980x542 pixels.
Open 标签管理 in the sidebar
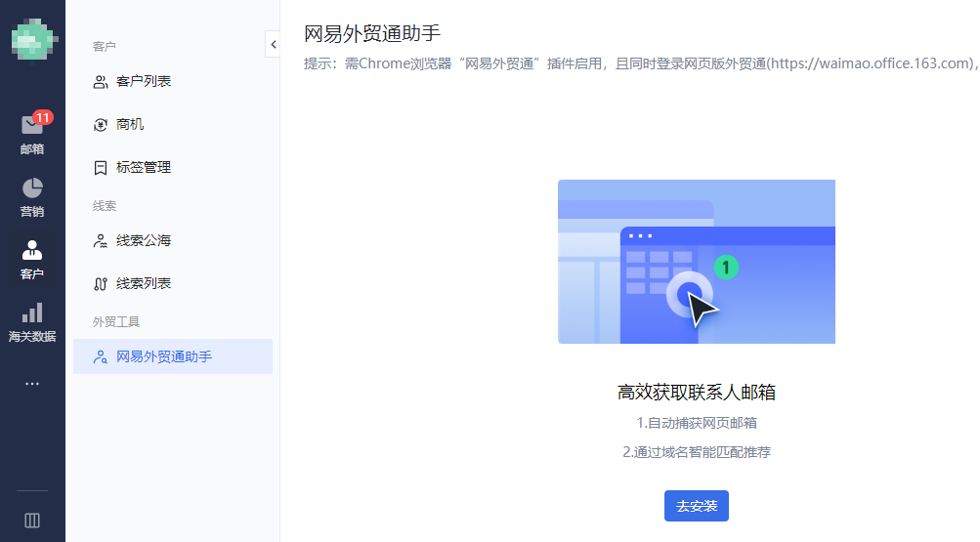pos(144,167)
